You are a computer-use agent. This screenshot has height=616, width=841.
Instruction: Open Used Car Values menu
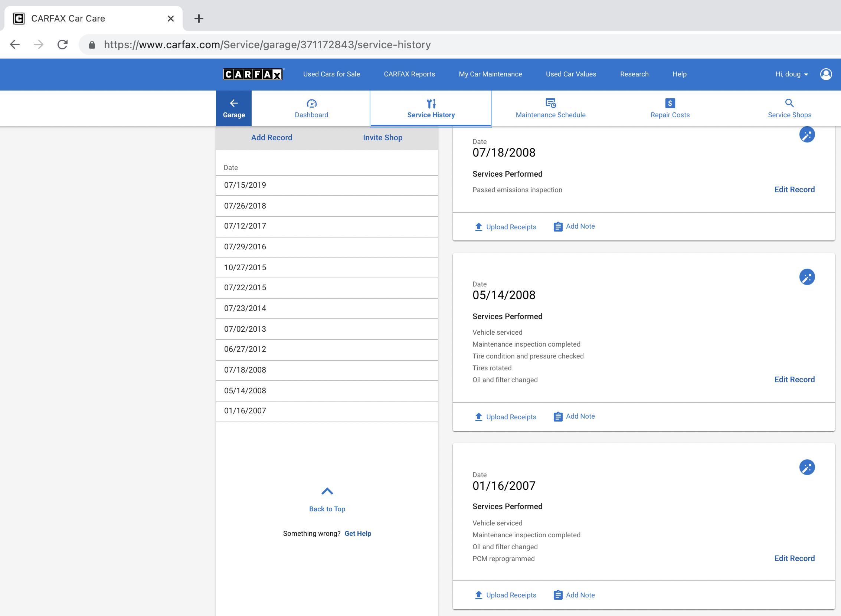click(x=571, y=74)
